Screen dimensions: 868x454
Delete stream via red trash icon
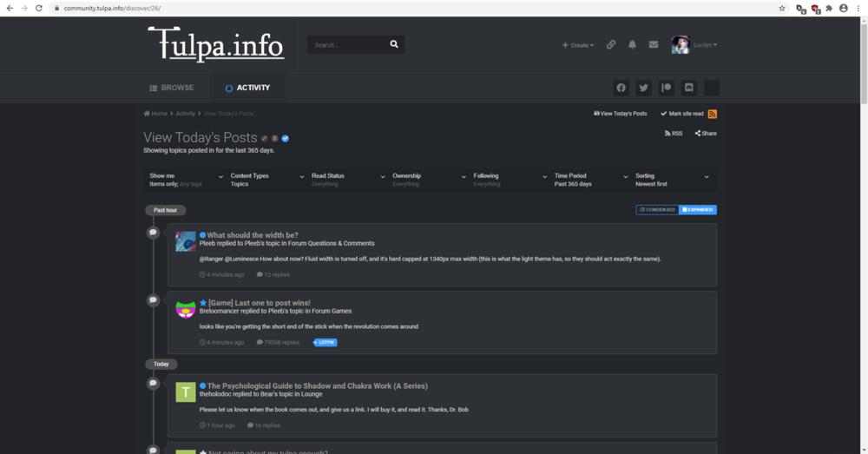tap(274, 138)
